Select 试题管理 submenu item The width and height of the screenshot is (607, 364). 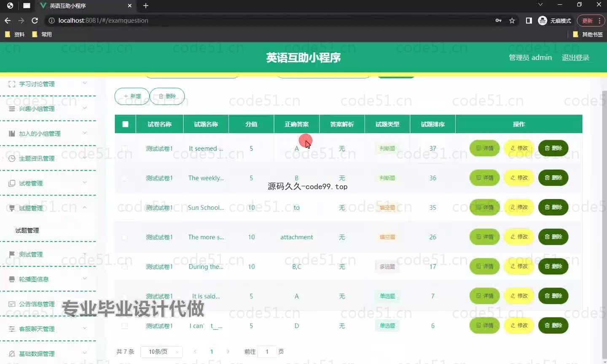click(27, 230)
